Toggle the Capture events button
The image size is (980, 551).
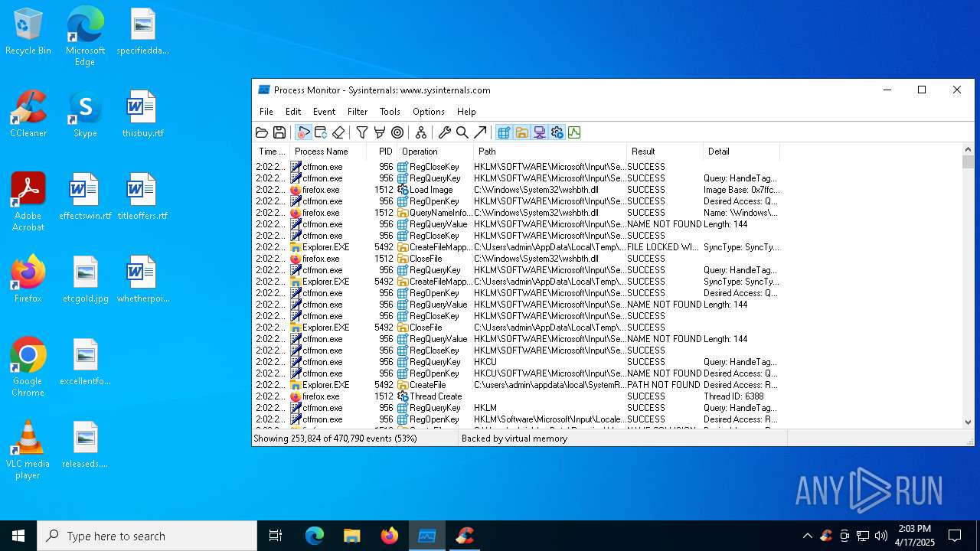coord(303,132)
